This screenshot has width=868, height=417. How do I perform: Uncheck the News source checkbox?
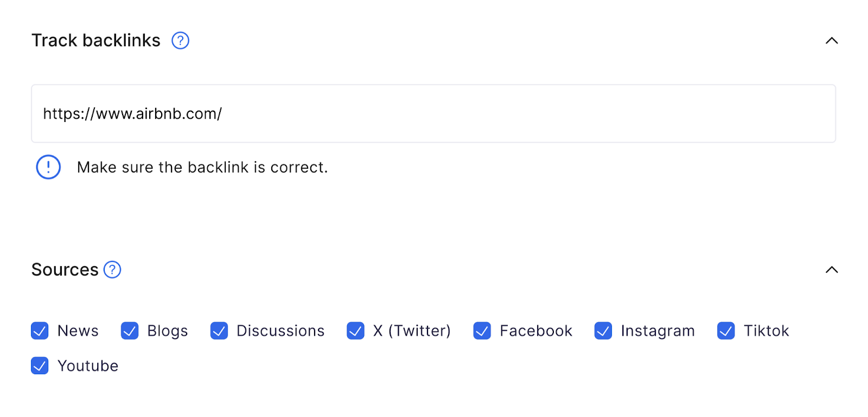tap(40, 331)
